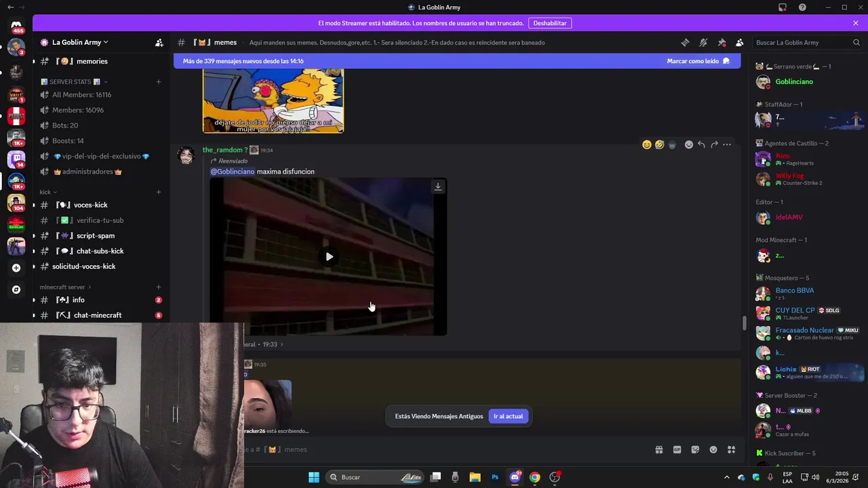Open the threads icon in channel header
The height and width of the screenshot is (488, 868).
[686, 42]
